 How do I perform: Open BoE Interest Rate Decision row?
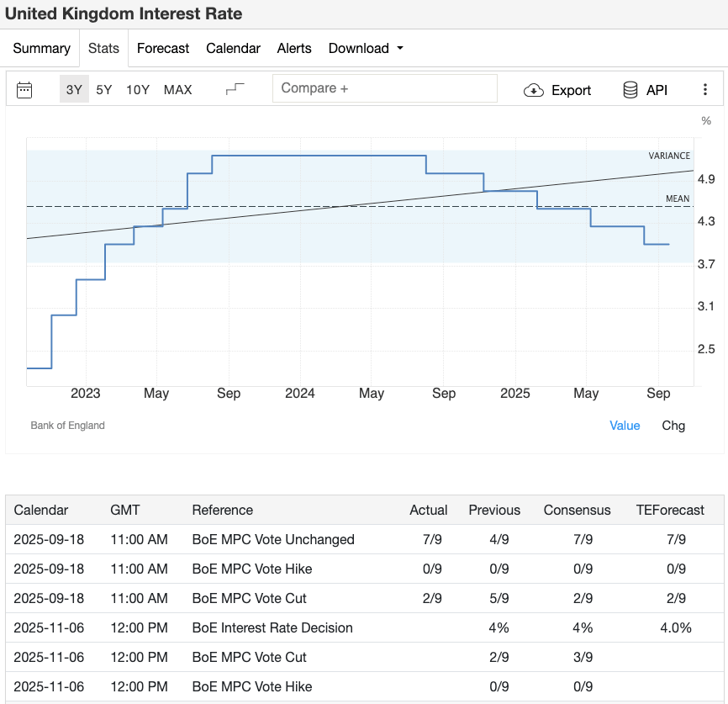[272, 628]
